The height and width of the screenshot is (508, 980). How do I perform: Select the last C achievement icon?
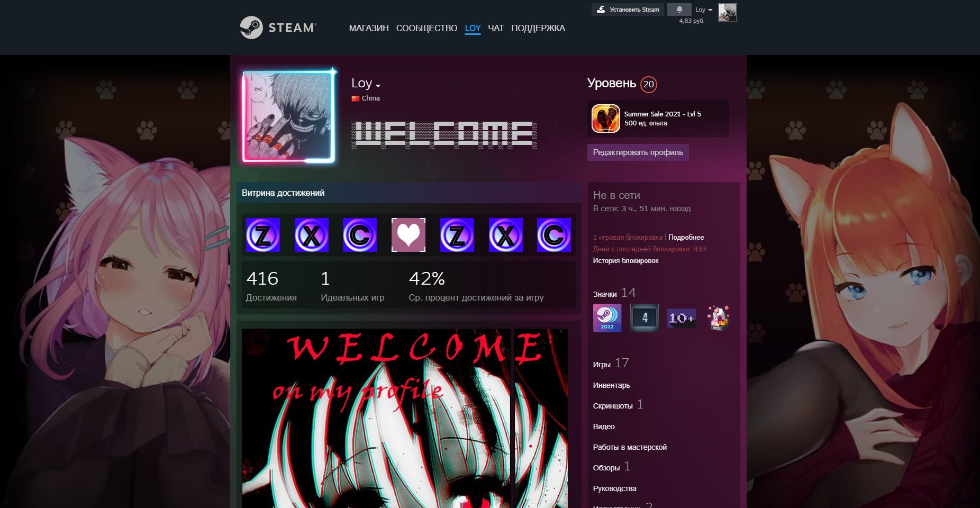[x=554, y=235]
